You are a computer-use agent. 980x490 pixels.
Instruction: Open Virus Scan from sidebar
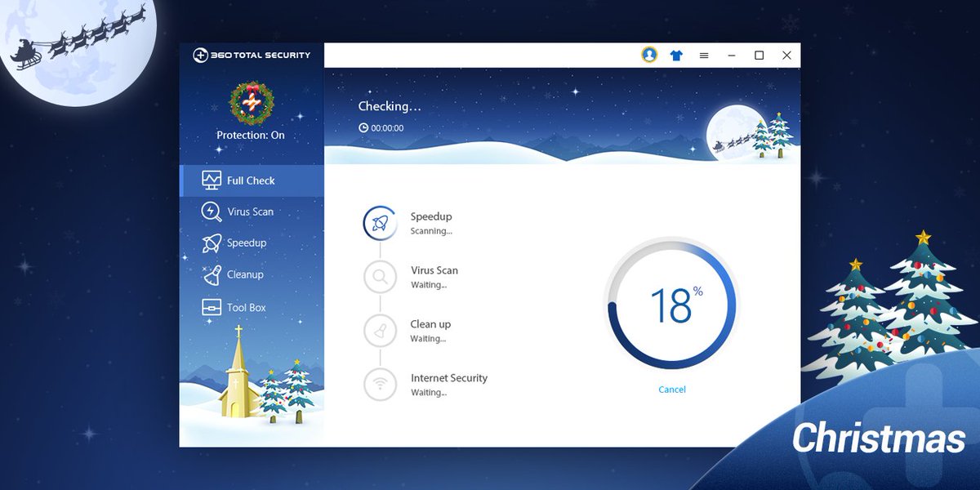pyautogui.click(x=252, y=212)
